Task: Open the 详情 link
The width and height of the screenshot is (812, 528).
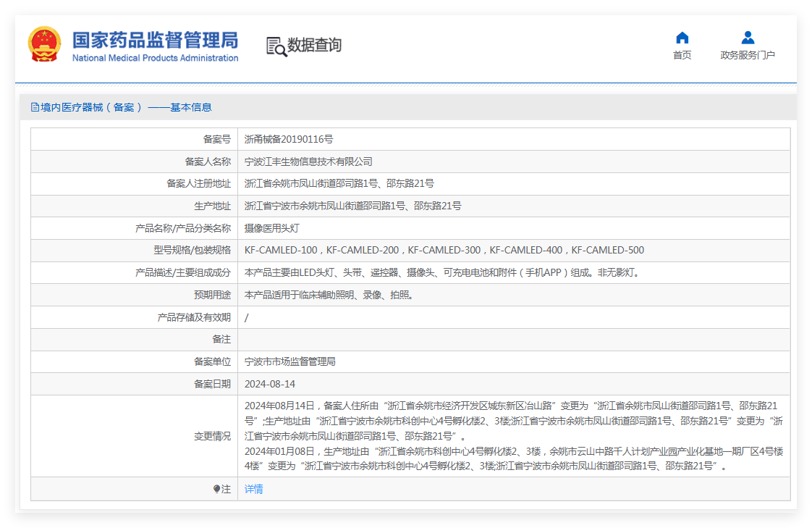Action: pyautogui.click(x=253, y=489)
